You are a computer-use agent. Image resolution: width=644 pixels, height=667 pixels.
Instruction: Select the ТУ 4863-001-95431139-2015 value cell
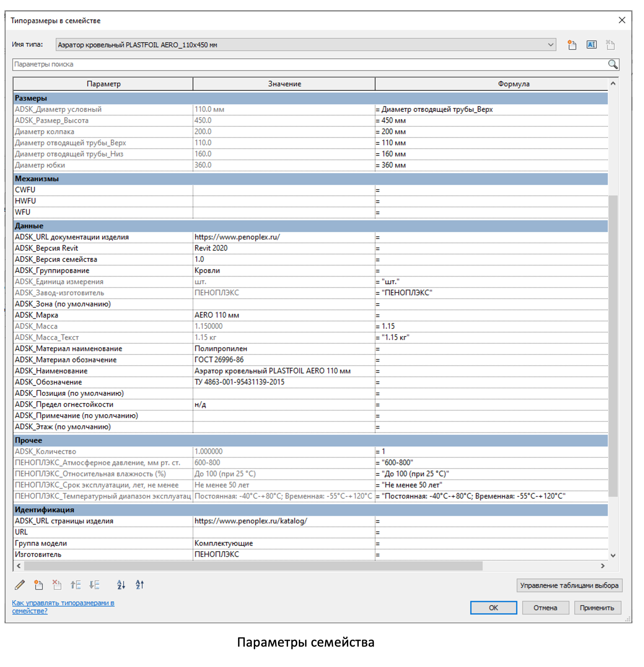pos(284,382)
